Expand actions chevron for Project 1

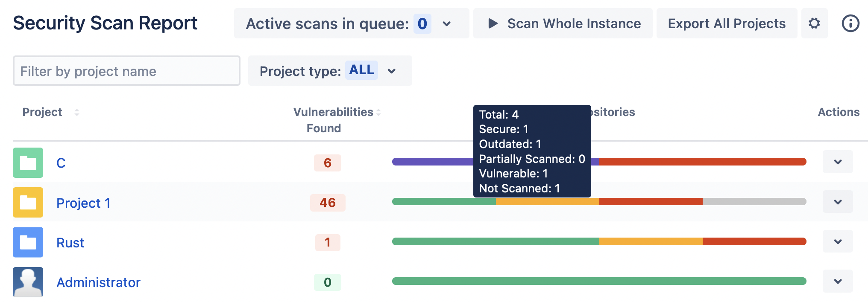tap(838, 202)
